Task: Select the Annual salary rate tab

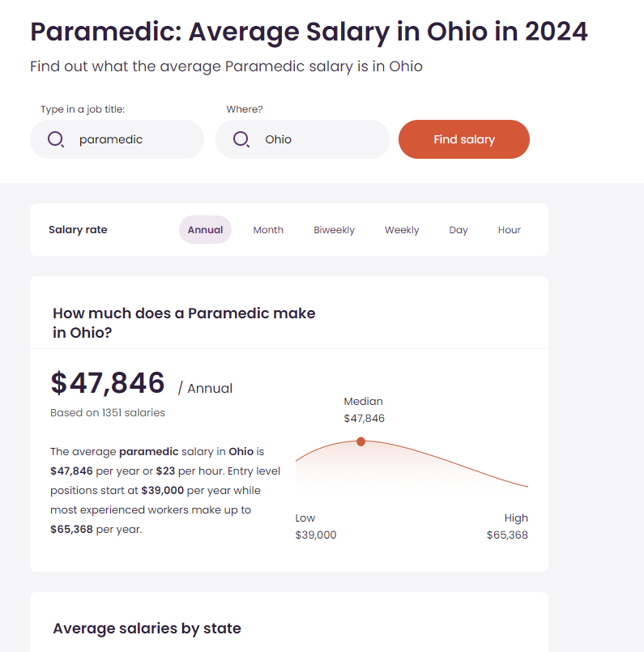Action: (x=205, y=230)
